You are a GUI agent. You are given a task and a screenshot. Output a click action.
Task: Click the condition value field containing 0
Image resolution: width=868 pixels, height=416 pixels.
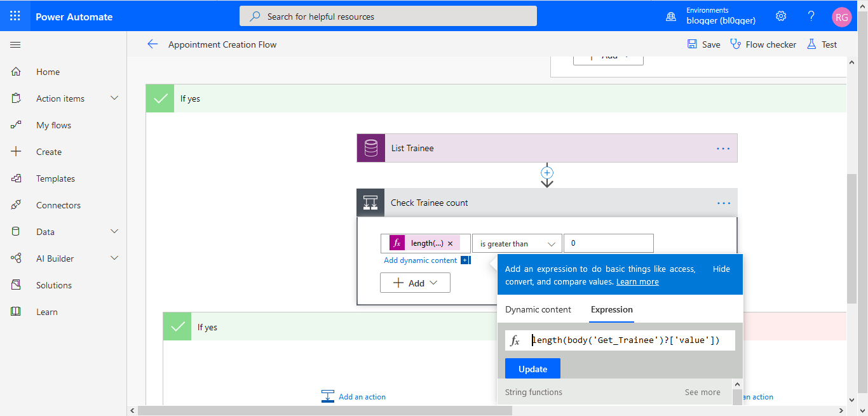[609, 243]
